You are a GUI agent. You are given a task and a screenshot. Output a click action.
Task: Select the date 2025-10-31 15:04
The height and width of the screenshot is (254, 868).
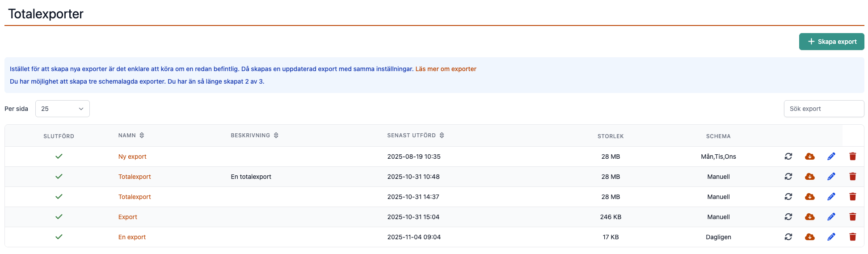[413, 217]
